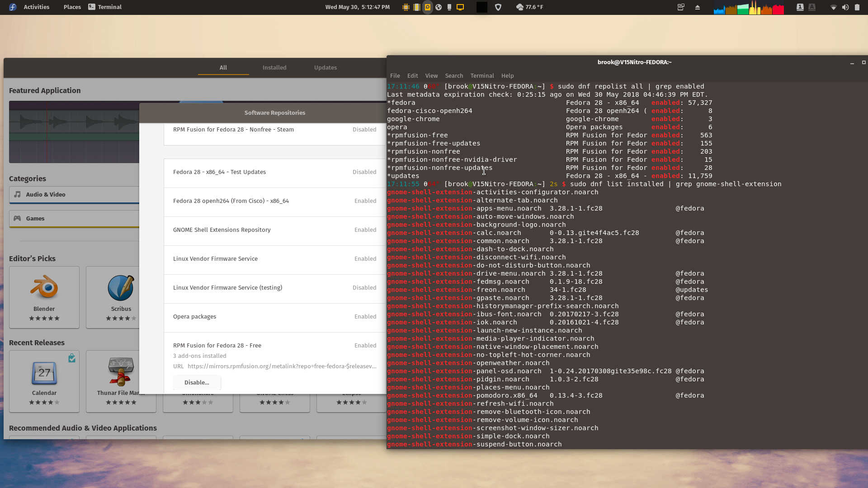
Task: Open the clock showing Wed May 30
Action: [x=358, y=7]
